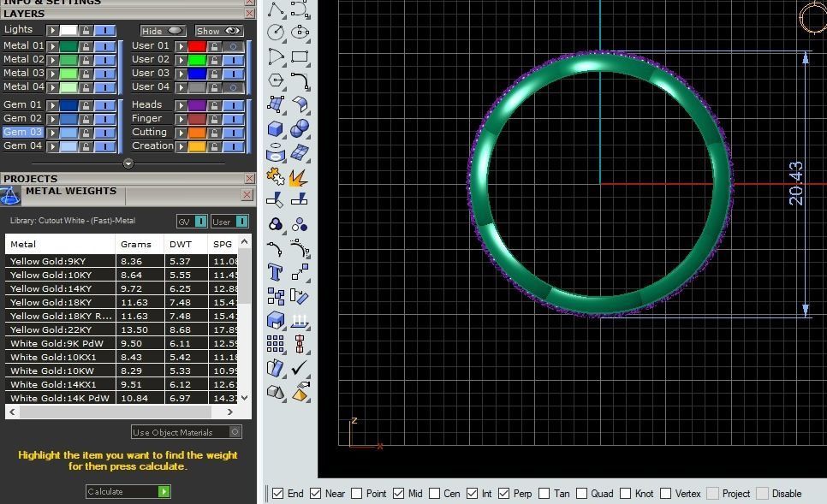This screenshot has height=504, width=827.
Task: Click the Explode tool
Action: click(299, 177)
